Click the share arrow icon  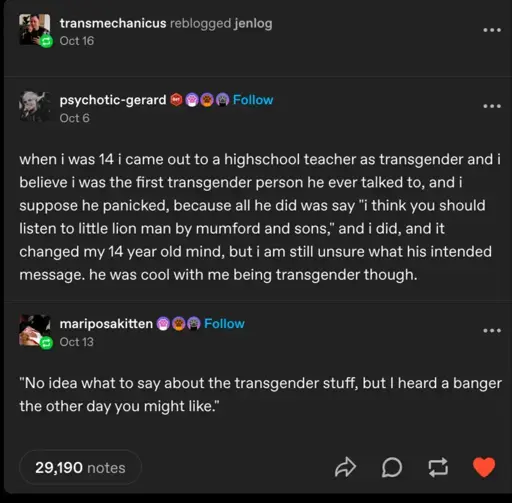345,467
